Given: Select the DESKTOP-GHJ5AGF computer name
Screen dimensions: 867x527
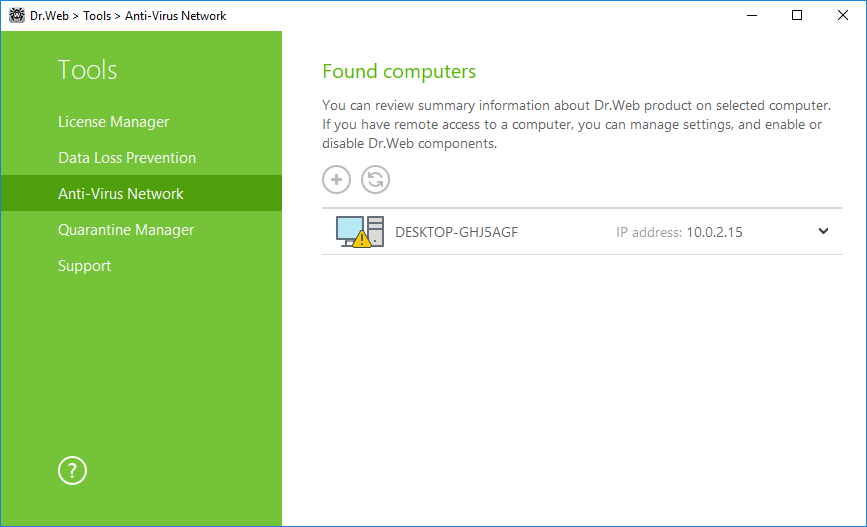Looking at the screenshot, I should click(x=456, y=232).
